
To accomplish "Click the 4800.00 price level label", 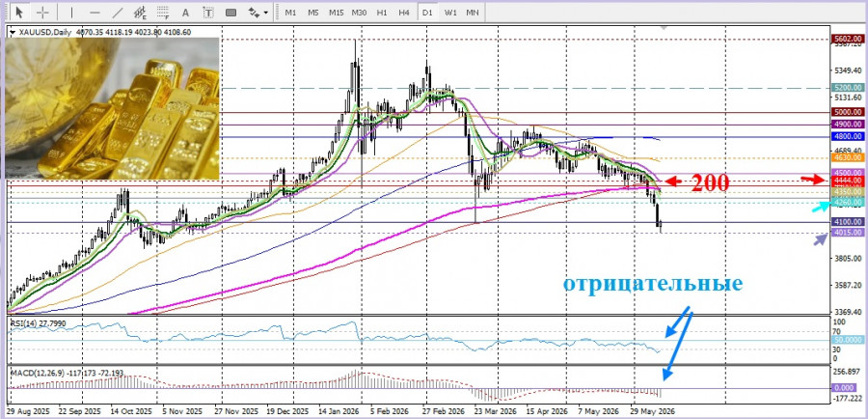I will coord(848,136).
